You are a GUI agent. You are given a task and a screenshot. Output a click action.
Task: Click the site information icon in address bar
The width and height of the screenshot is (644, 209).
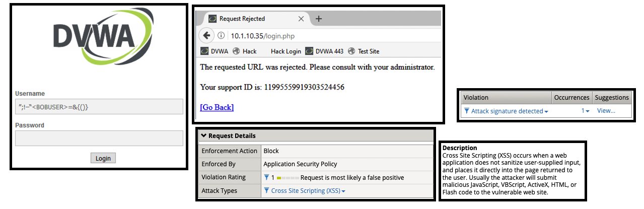(x=221, y=36)
